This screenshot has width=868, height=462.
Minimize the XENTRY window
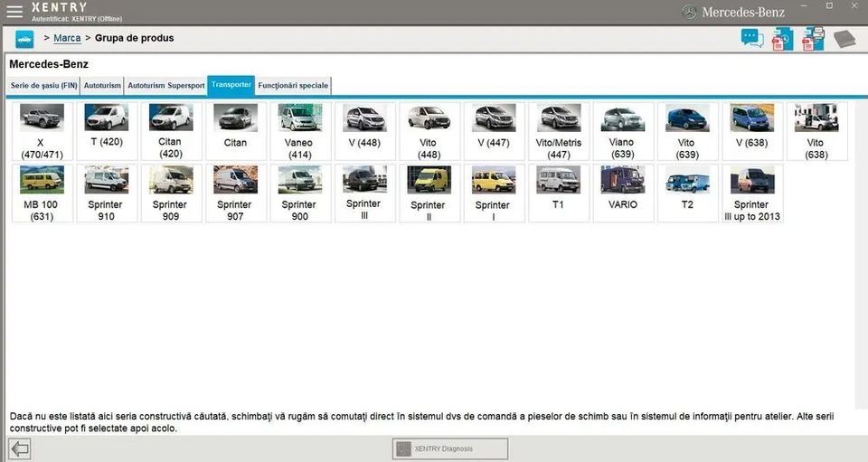click(x=805, y=6)
